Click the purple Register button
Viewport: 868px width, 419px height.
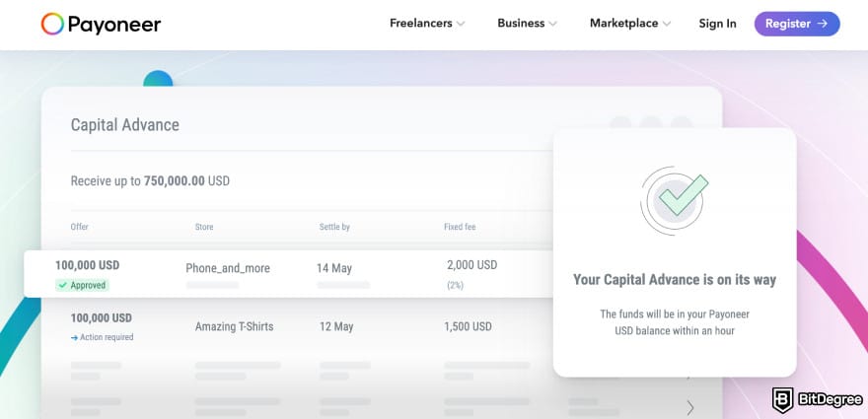click(x=797, y=24)
